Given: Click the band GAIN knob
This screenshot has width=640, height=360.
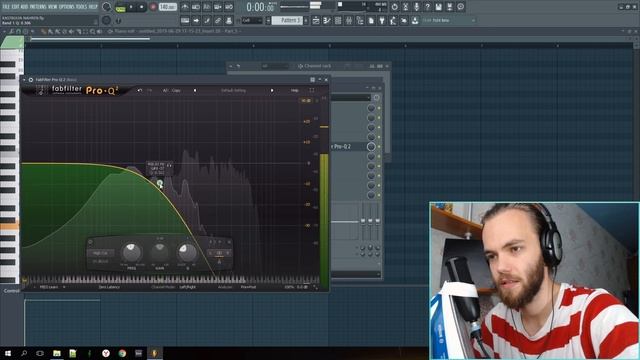Looking at the screenshot, I should click(160, 253).
